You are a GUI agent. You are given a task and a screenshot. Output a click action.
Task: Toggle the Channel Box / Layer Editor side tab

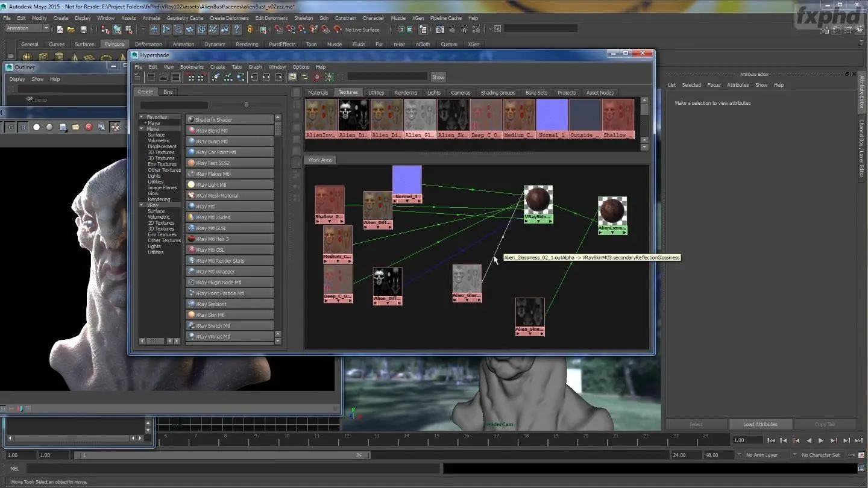[861, 149]
